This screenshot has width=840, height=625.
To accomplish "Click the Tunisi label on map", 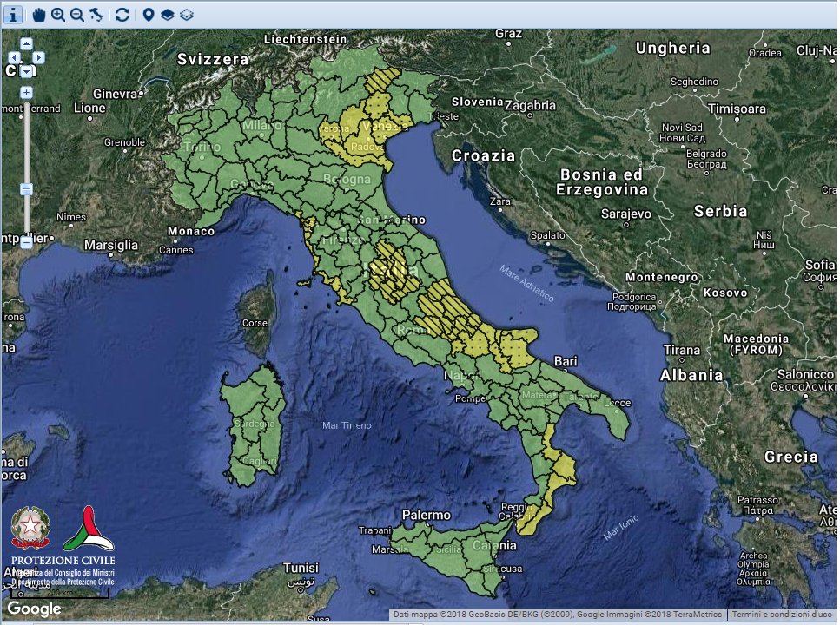I will [301, 568].
